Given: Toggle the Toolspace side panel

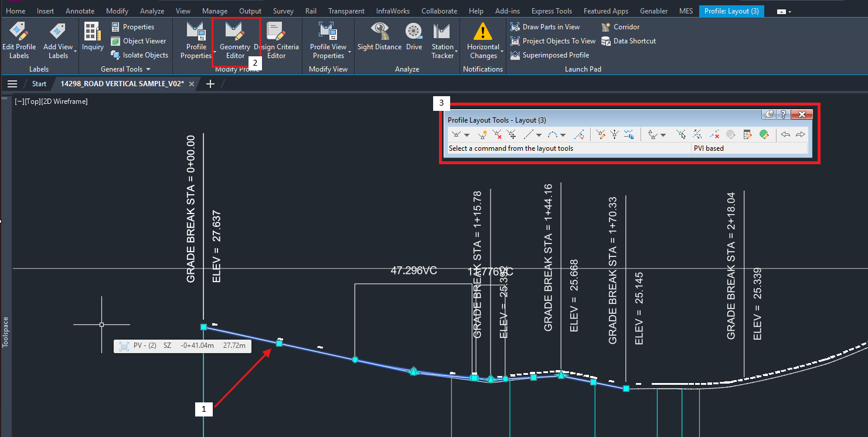Looking at the screenshot, I should tap(6, 332).
